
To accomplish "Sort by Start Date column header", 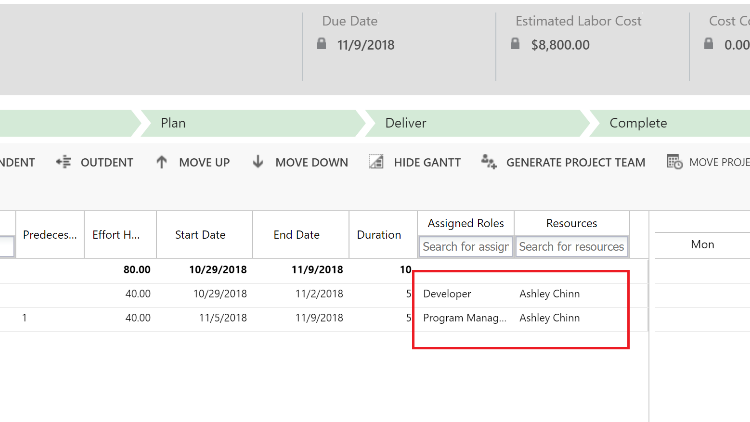I will [x=200, y=235].
